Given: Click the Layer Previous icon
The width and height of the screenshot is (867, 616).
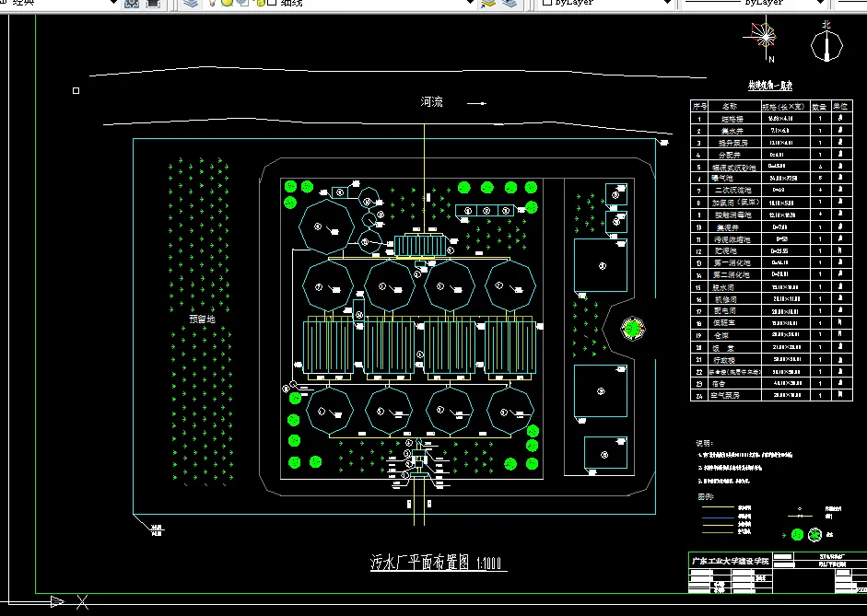Looking at the screenshot, I should (510, 4).
